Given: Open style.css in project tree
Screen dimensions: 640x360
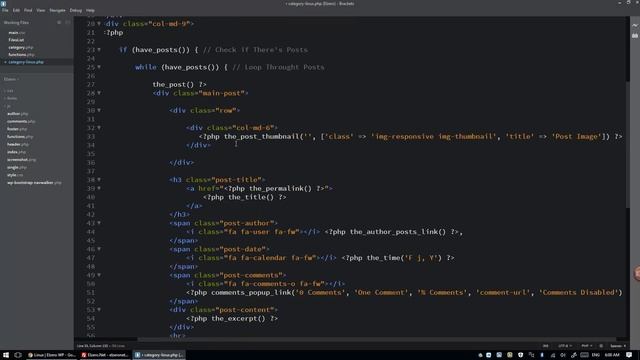Looking at the screenshot, I should click(x=15, y=175).
